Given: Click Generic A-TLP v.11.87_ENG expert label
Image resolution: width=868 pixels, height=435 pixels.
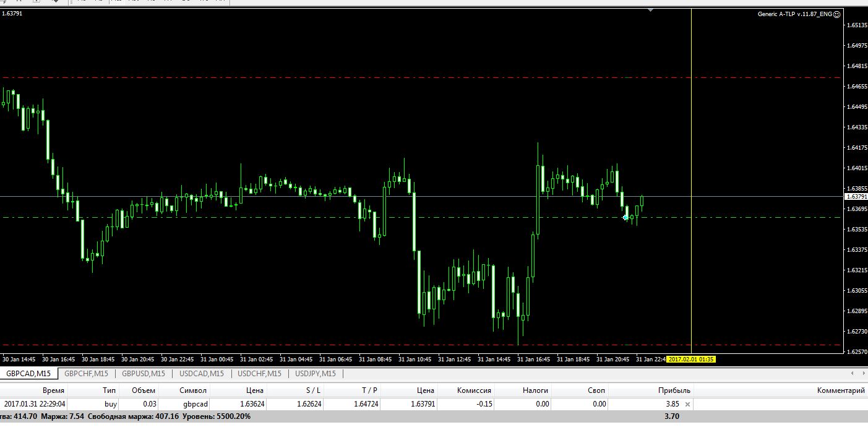Looking at the screenshot, I should (x=795, y=14).
